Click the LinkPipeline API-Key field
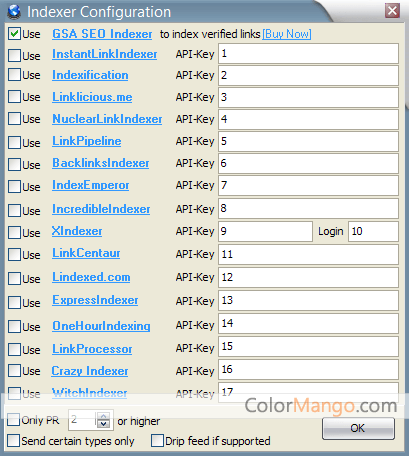409x456 pixels. click(308, 141)
